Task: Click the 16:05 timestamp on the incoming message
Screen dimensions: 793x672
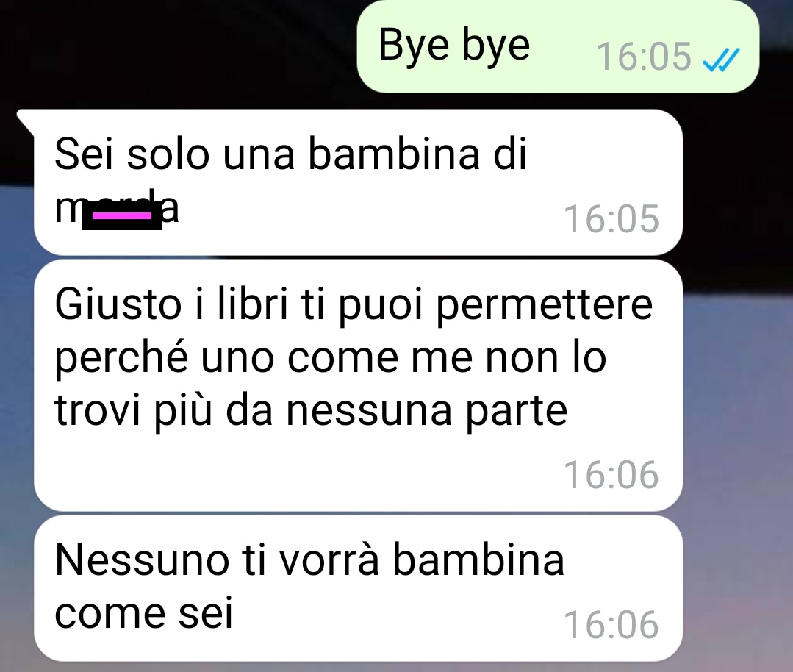Action: point(611,219)
